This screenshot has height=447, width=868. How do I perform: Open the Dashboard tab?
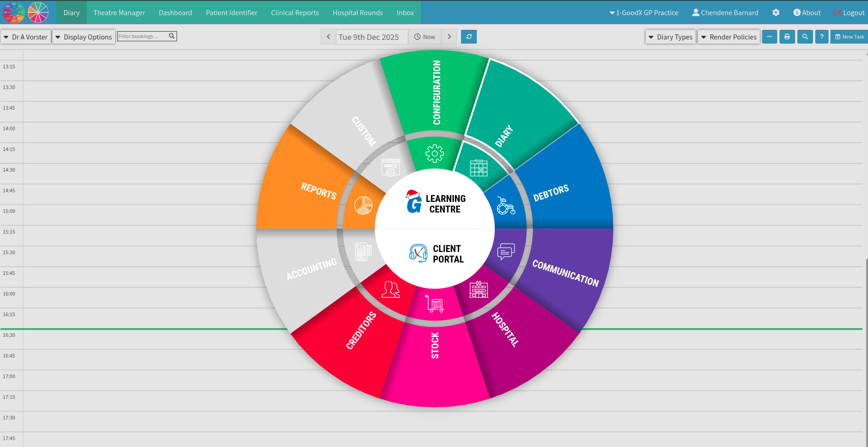point(175,12)
